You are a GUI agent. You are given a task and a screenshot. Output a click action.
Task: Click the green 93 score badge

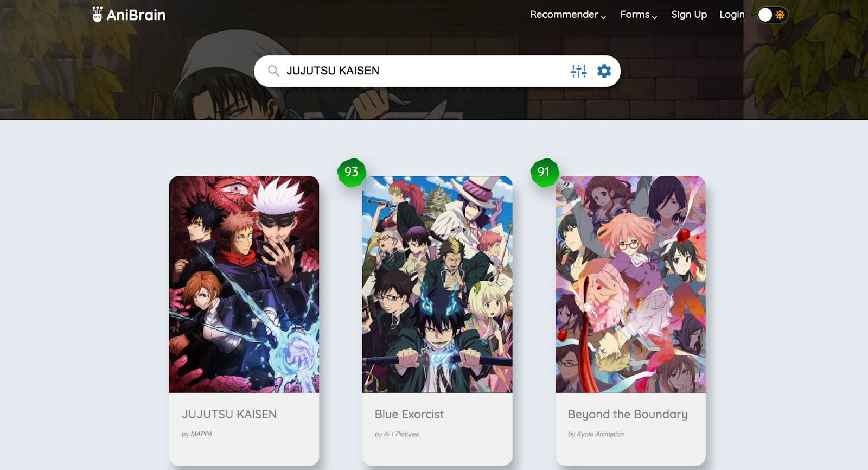click(x=352, y=173)
